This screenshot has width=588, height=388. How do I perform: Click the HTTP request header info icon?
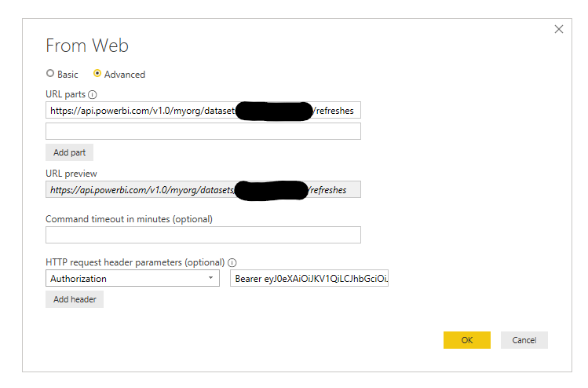[x=232, y=262]
